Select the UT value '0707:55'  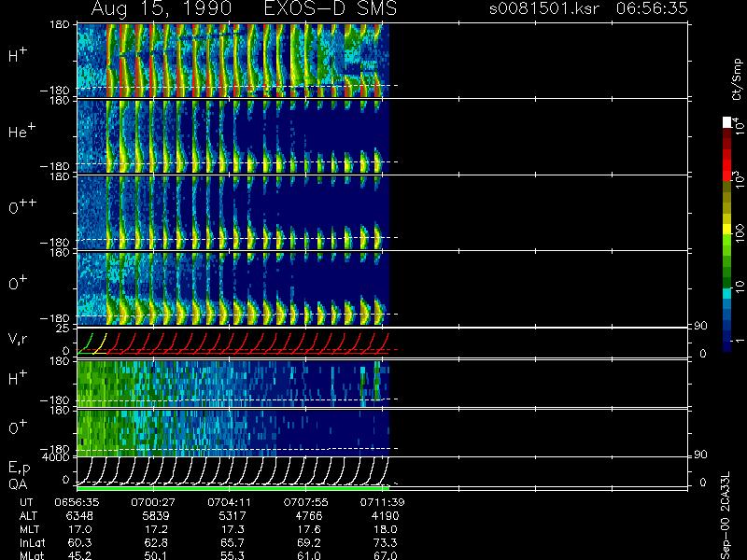[306, 502]
